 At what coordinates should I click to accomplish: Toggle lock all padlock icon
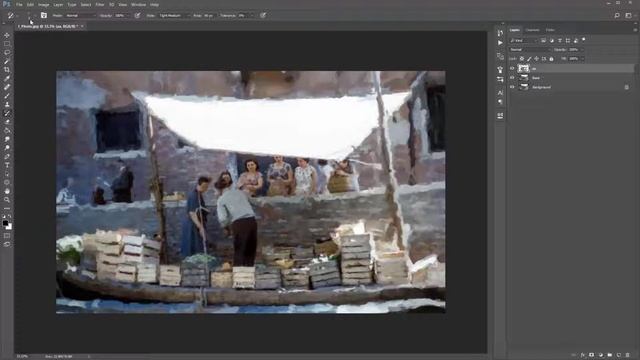pyautogui.click(x=551, y=59)
